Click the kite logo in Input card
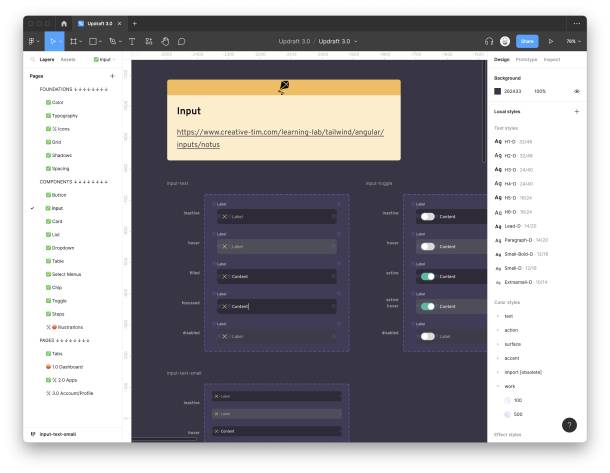Screen dimensions: 610x473 [x=284, y=87]
